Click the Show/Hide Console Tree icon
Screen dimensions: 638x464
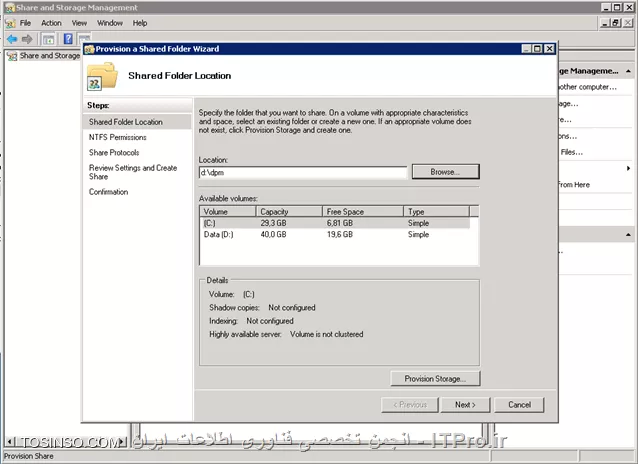point(48,39)
